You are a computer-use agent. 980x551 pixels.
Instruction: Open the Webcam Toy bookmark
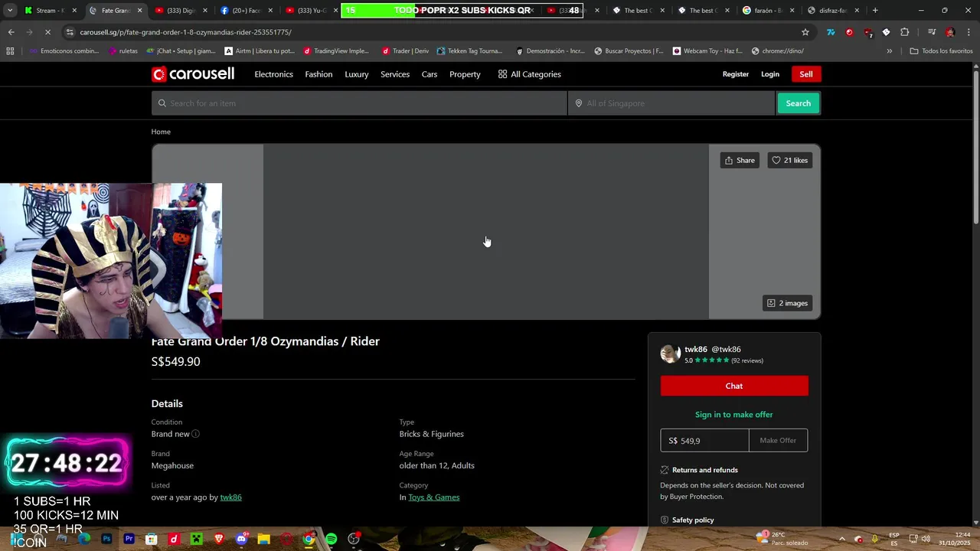(707, 51)
